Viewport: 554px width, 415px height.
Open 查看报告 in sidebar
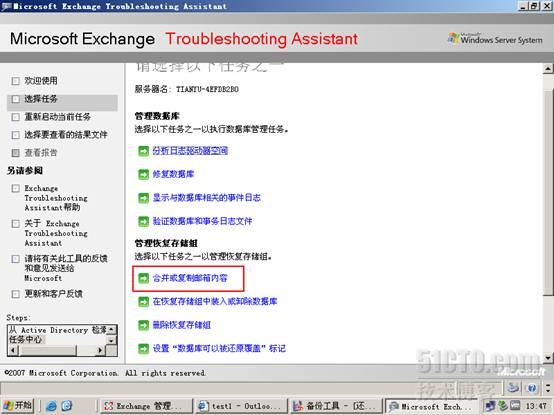[x=41, y=153]
